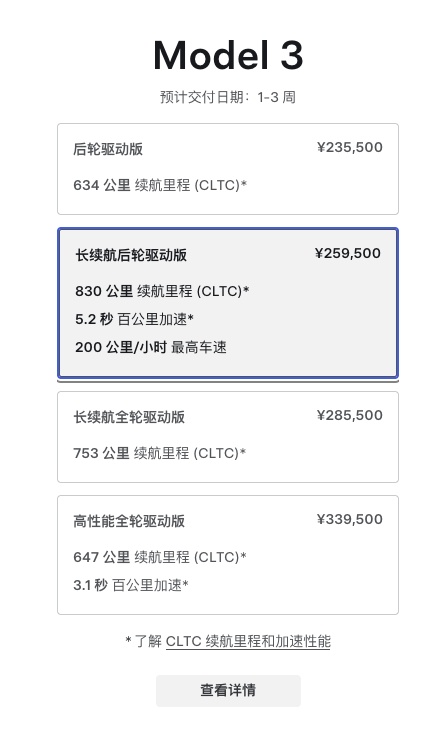The height and width of the screenshot is (739, 440).
Task: Select the 后轮驱动版 trim option
Action: pyautogui.click(x=228, y=169)
